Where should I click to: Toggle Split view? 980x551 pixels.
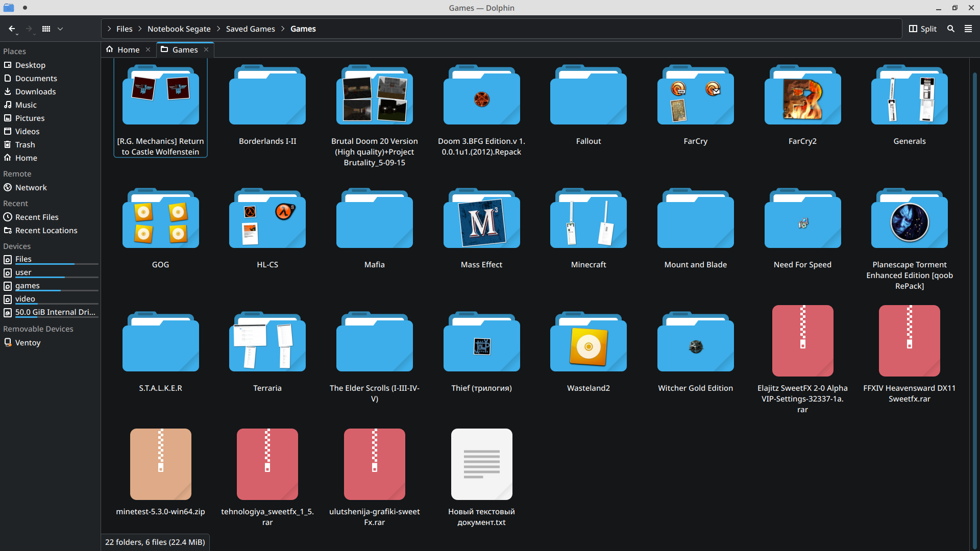click(923, 29)
